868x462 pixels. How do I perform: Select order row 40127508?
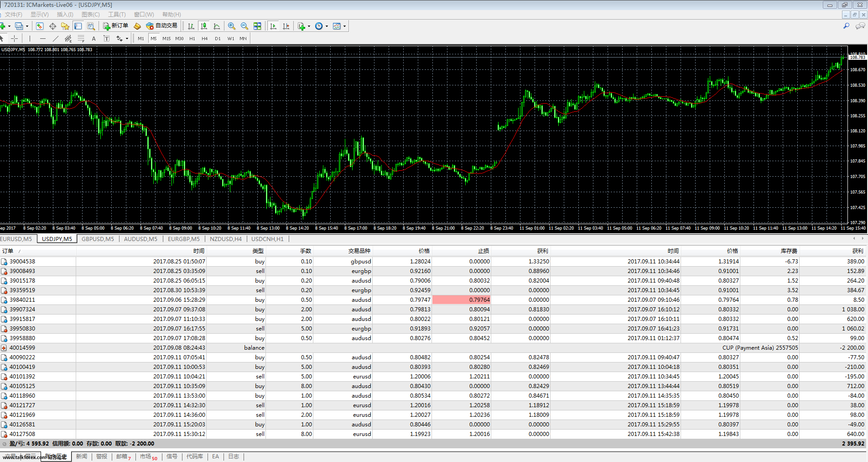click(x=433, y=434)
